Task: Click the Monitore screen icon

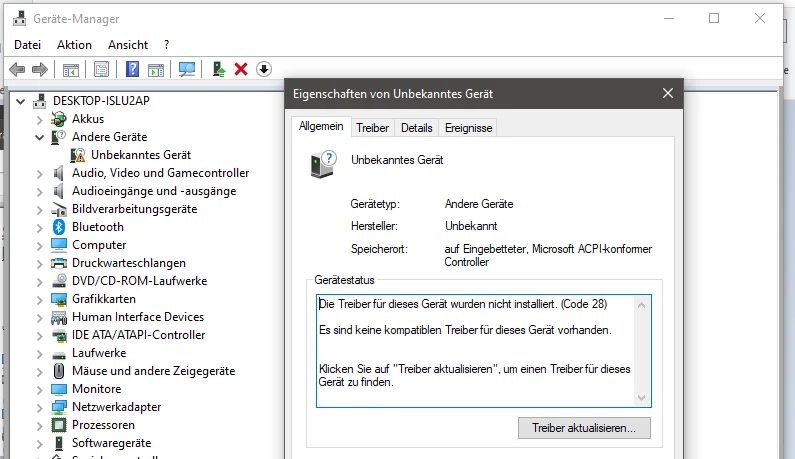Action: click(x=59, y=389)
